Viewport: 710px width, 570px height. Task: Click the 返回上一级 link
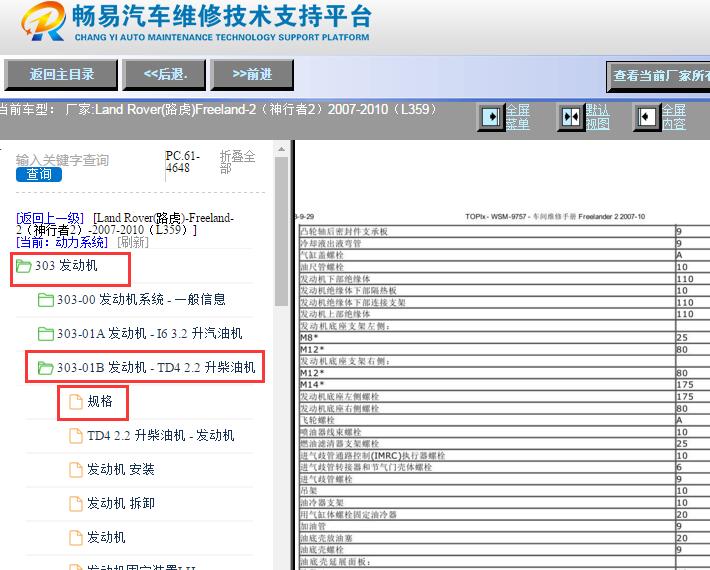click(x=50, y=218)
